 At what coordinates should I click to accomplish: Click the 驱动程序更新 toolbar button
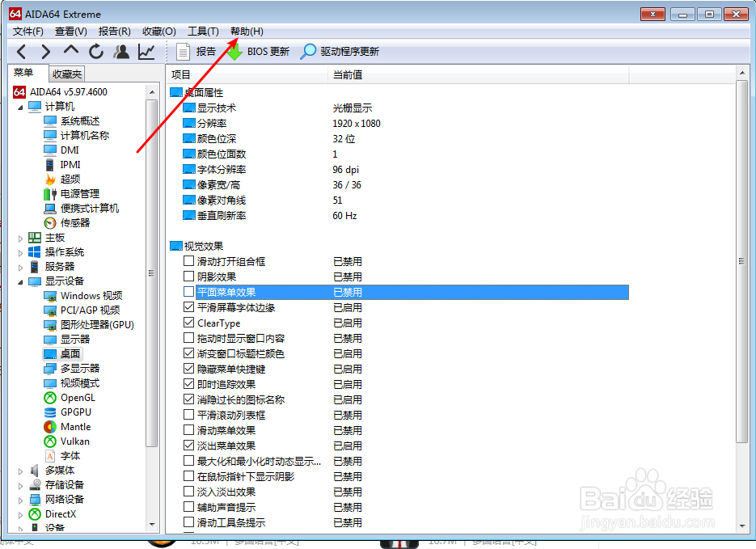click(340, 52)
